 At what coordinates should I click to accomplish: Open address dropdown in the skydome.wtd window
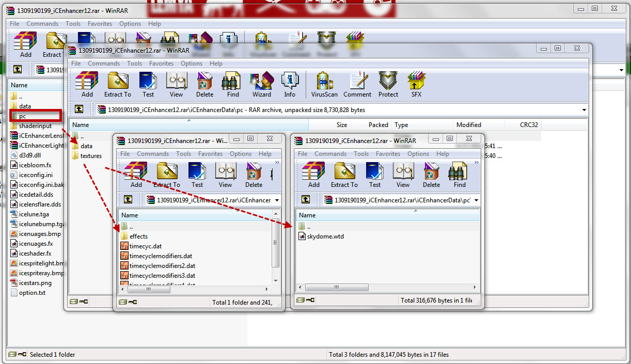point(476,200)
